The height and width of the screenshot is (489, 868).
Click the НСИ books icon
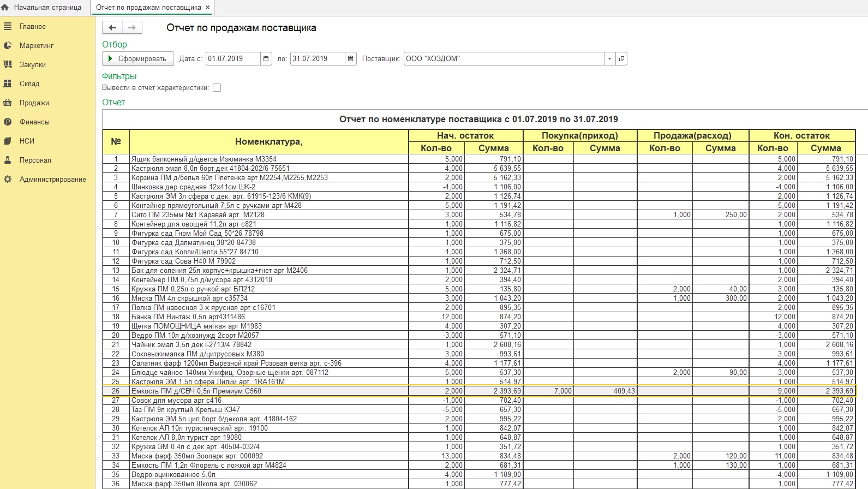[8, 141]
